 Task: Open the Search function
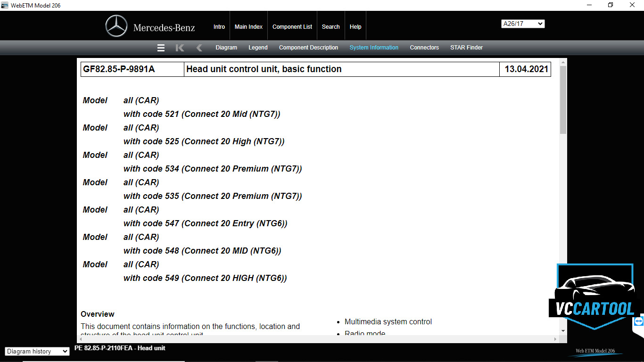click(x=330, y=26)
